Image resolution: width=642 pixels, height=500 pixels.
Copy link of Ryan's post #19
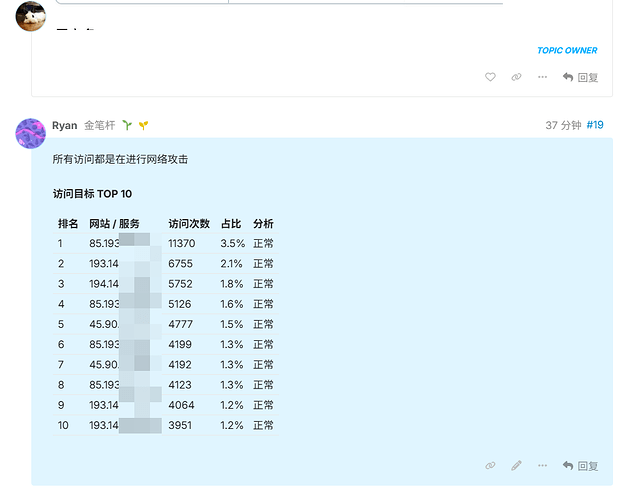[x=490, y=466]
